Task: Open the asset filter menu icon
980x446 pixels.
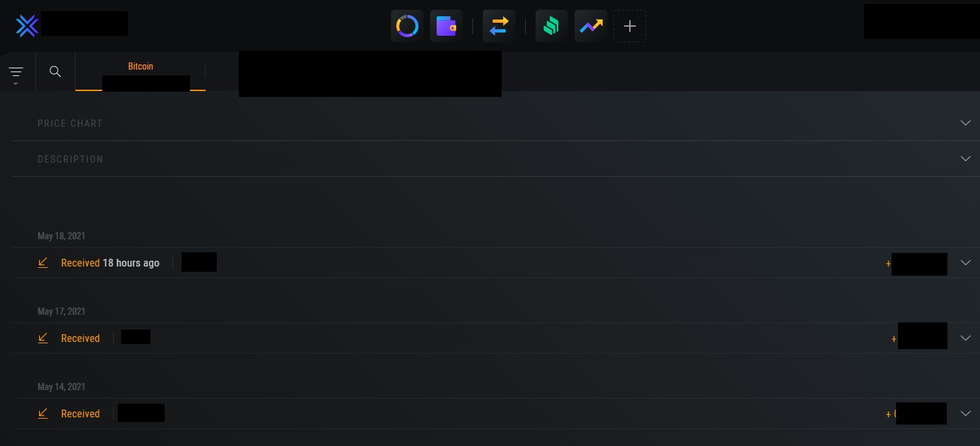Action: pyautogui.click(x=16, y=73)
